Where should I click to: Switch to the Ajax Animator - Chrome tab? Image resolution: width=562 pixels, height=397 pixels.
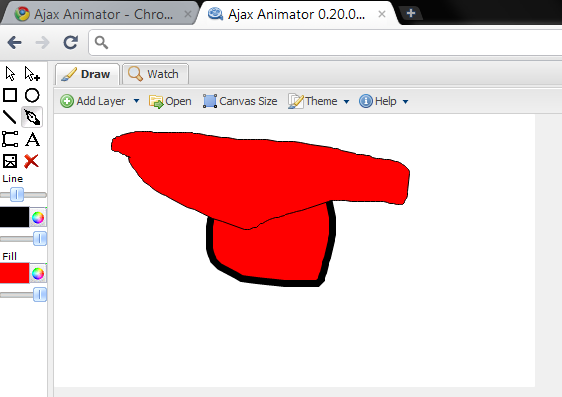click(x=99, y=14)
